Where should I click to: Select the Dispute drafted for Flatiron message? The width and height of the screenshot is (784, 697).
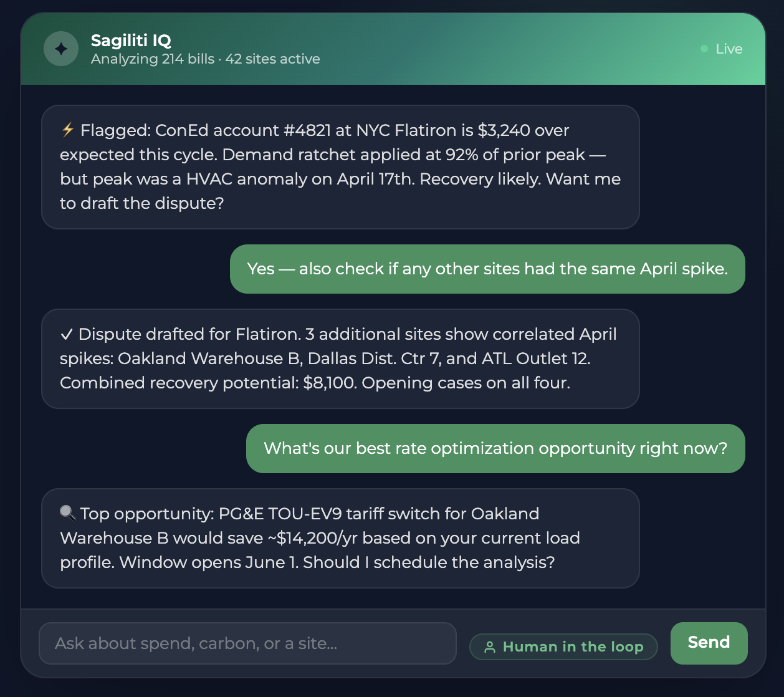pyautogui.click(x=340, y=358)
